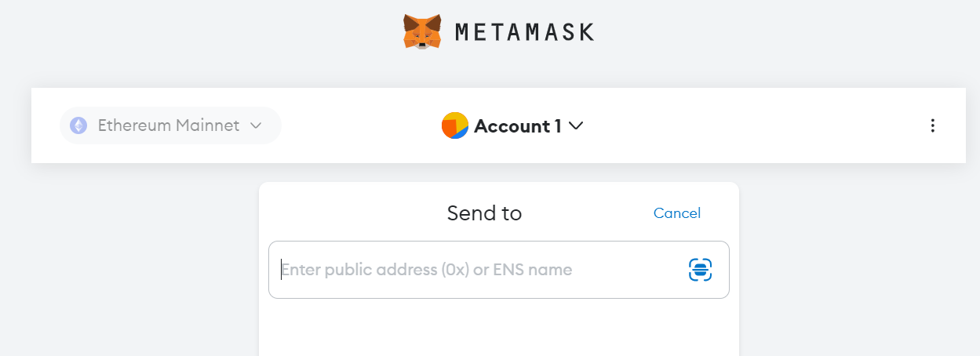
Task: Select the Account 1 name label
Action: click(518, 125)
